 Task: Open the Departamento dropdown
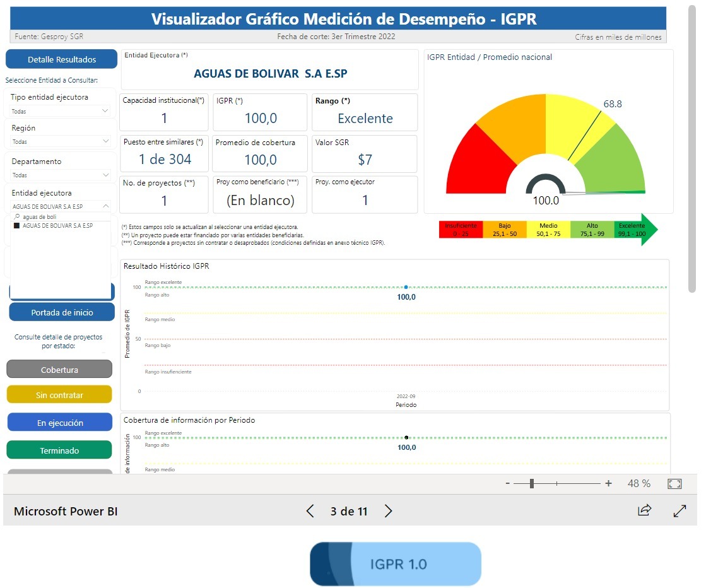click(x=105, y=175)
